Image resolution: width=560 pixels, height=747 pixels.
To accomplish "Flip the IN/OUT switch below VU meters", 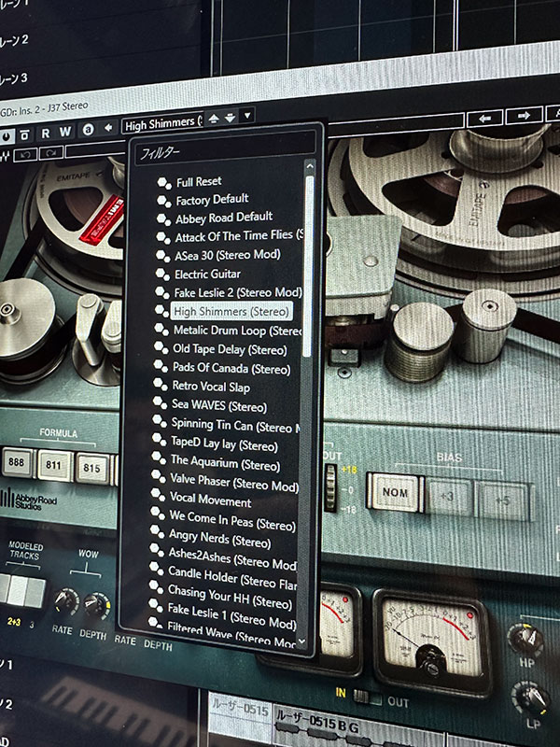I will click(368, 698).
